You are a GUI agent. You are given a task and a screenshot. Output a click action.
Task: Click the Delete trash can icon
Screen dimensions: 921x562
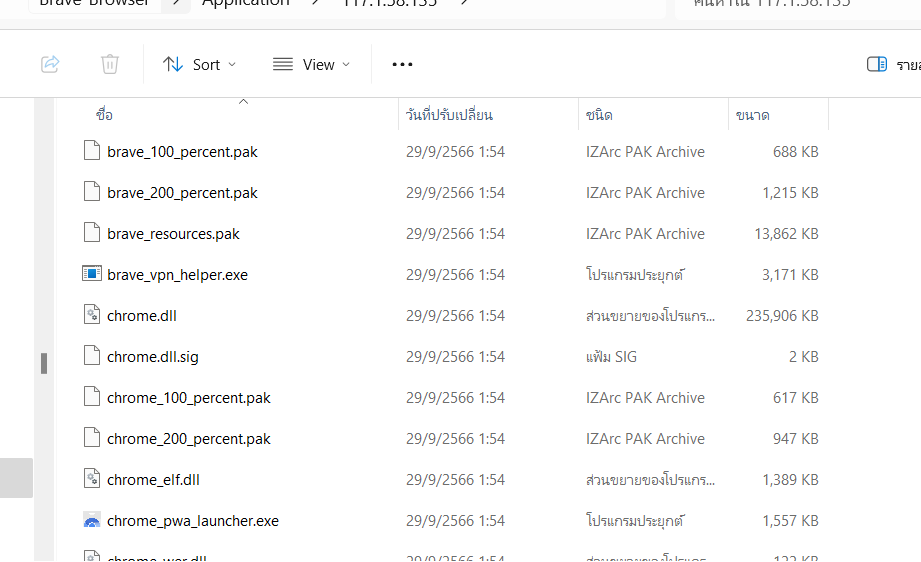110,64
